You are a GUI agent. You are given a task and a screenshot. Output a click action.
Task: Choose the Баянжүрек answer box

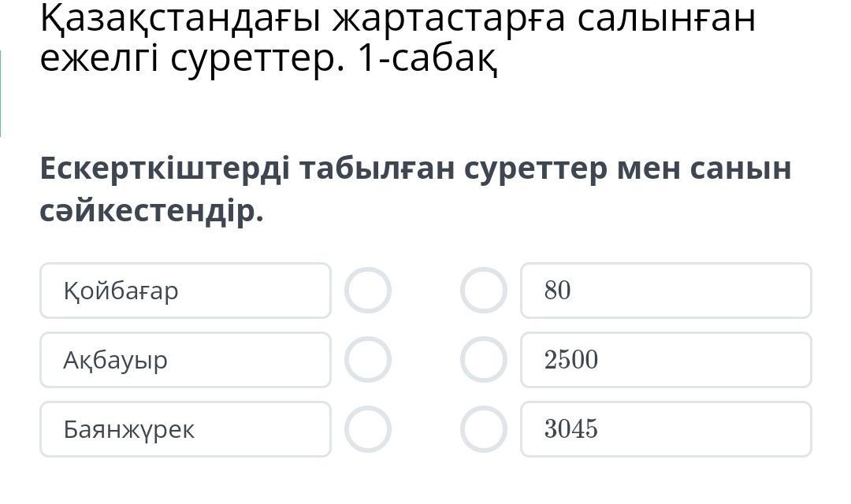pos(185,429)
